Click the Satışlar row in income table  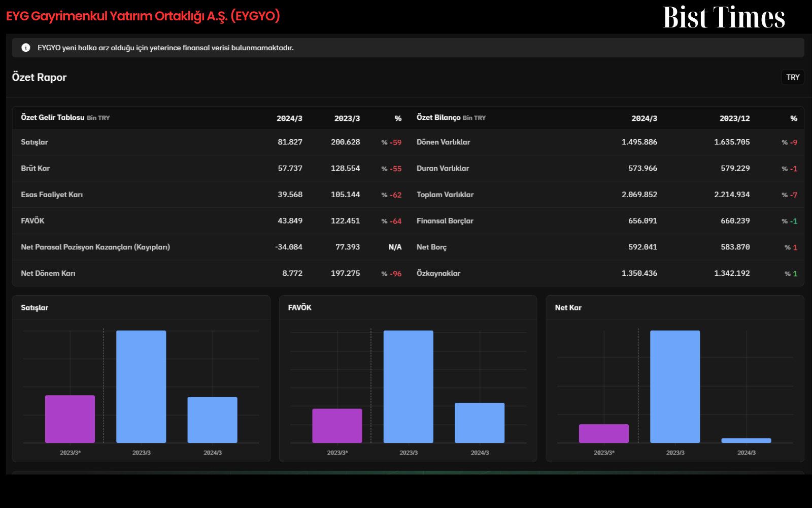[x=211, y=142]
